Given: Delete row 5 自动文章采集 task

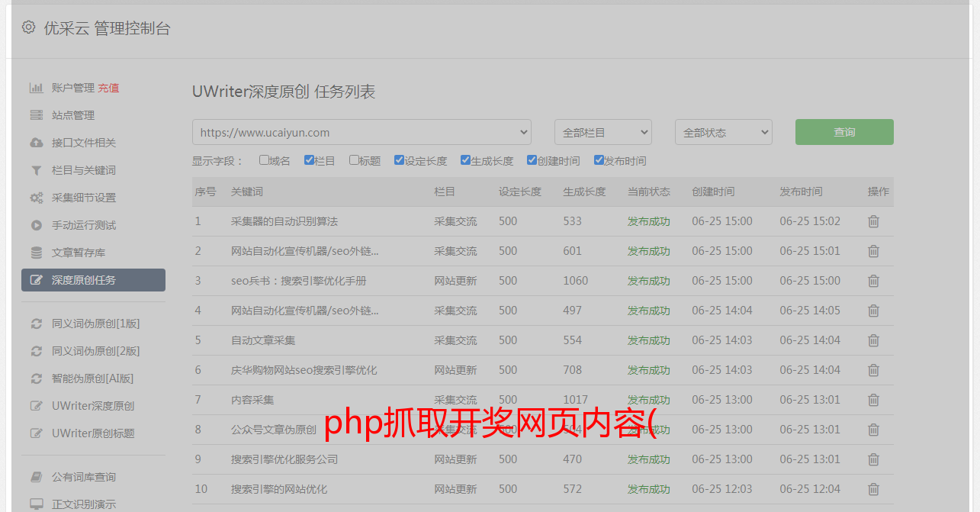Looking at the screenshot, I should point(874,340).
